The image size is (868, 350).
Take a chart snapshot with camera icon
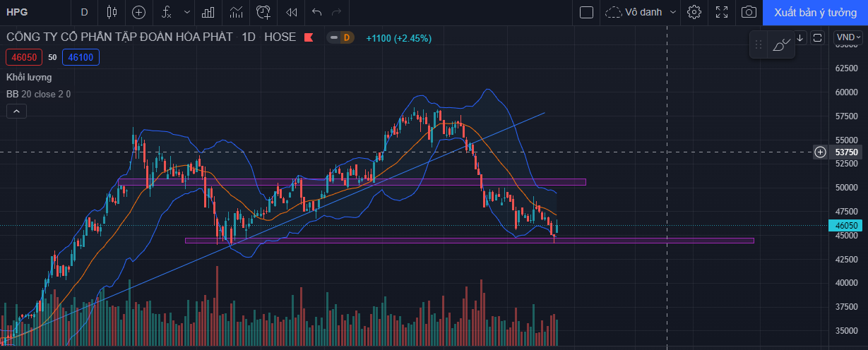pos(749,12)
